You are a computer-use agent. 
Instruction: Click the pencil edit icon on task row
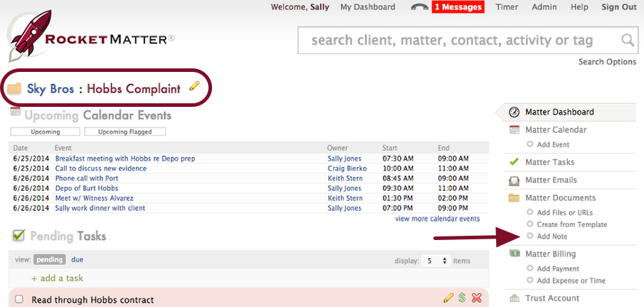point(448,298)
